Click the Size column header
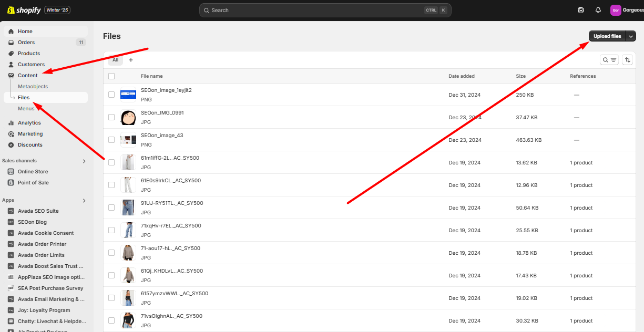Image resolution: width=644 pixels, height=332 pixels. pos(521,76)
